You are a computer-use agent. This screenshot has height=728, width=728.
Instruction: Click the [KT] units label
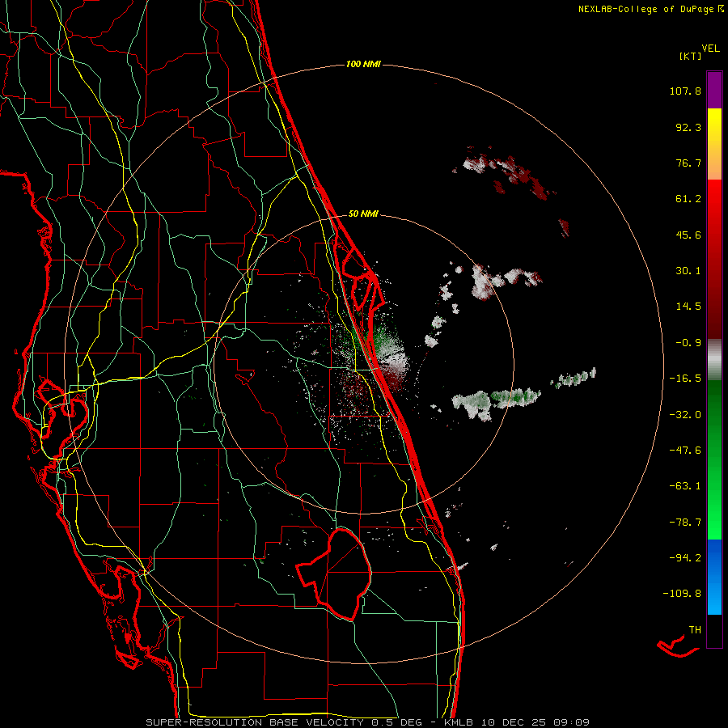click(x=689, y=56)
